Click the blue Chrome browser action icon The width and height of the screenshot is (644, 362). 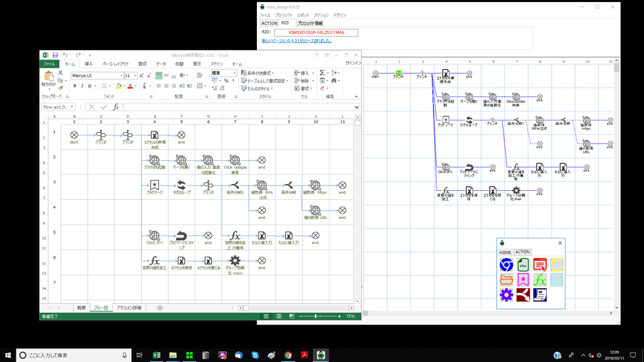[x=506, y=265]
